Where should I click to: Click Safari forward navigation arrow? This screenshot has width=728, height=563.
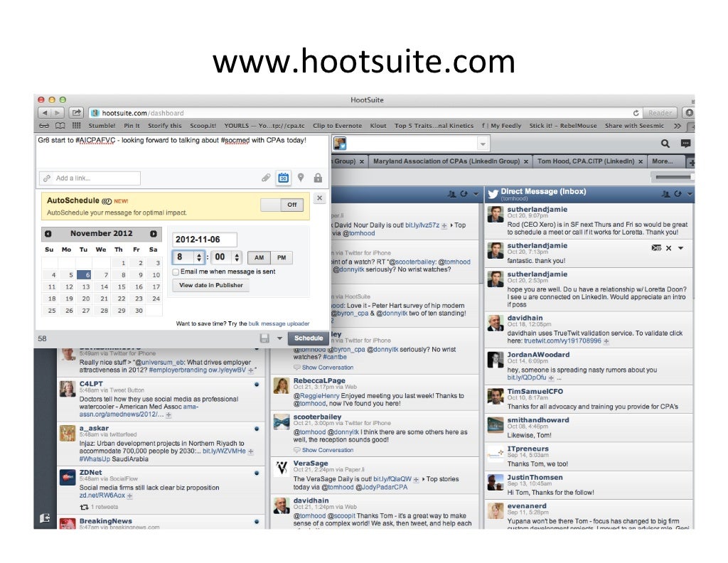tap(57, 113)
